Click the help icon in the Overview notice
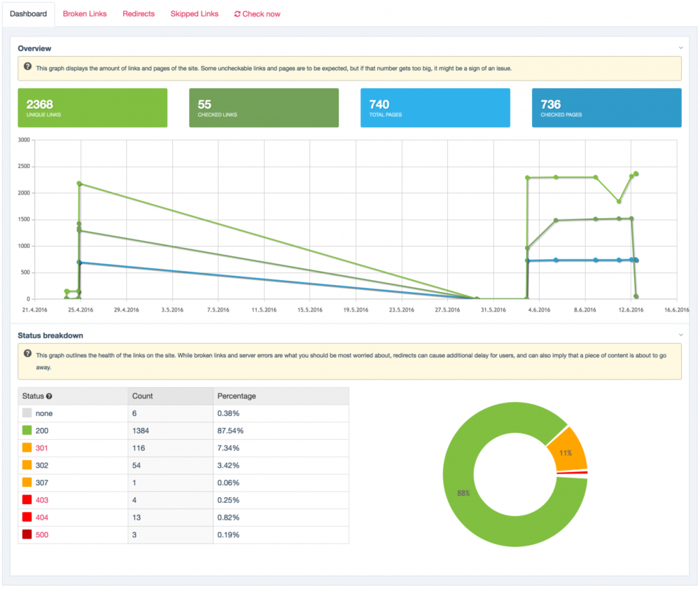 coord(26,68)
